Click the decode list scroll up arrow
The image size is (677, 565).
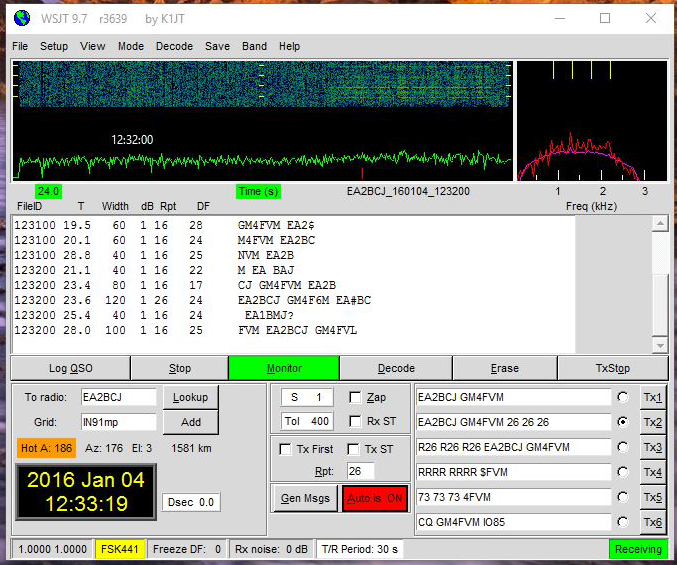[x=660, y=223]
